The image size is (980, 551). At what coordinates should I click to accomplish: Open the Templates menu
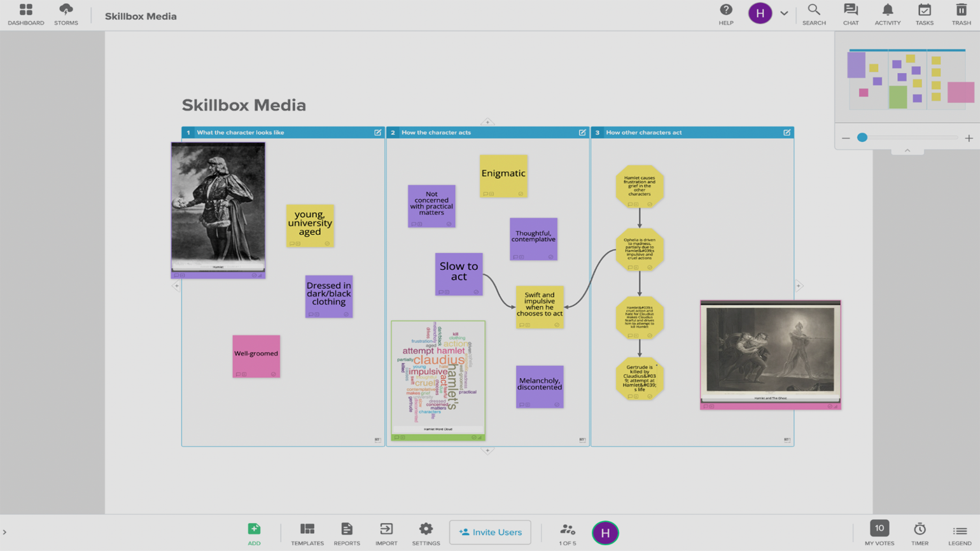[x=307, y=533]
